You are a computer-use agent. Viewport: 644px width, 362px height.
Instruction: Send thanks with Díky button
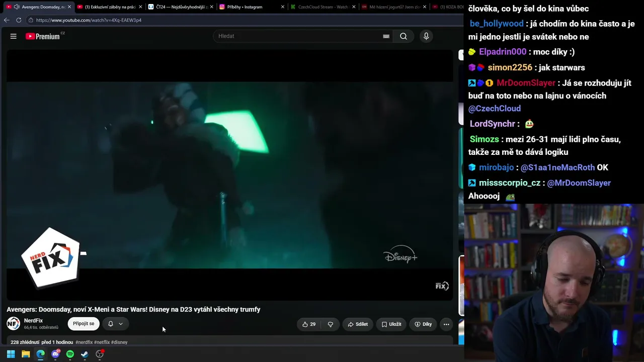[x=423, y=324]
